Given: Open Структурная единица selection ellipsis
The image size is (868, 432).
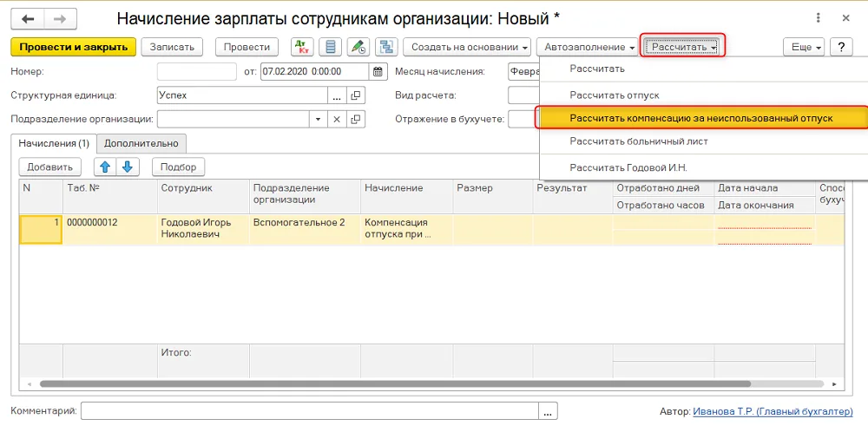Looking at the screenshot, I should (x=337, y=95).
